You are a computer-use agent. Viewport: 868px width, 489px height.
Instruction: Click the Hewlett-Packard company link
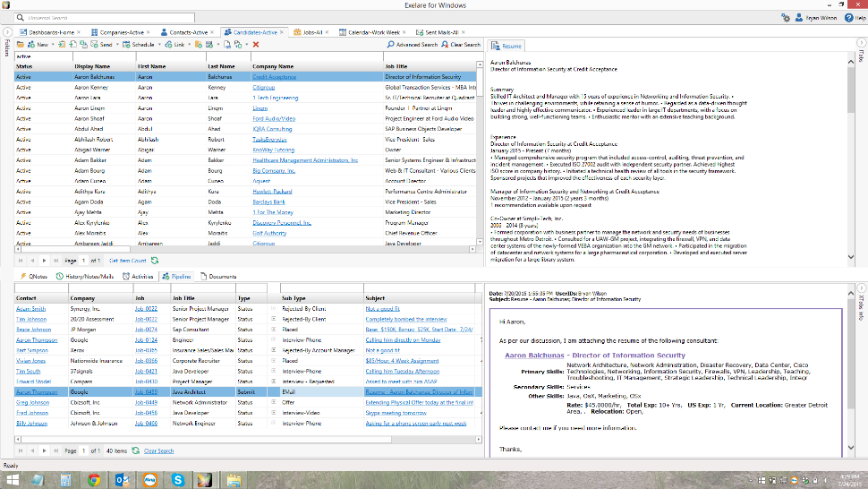click(x=272, y=192)
